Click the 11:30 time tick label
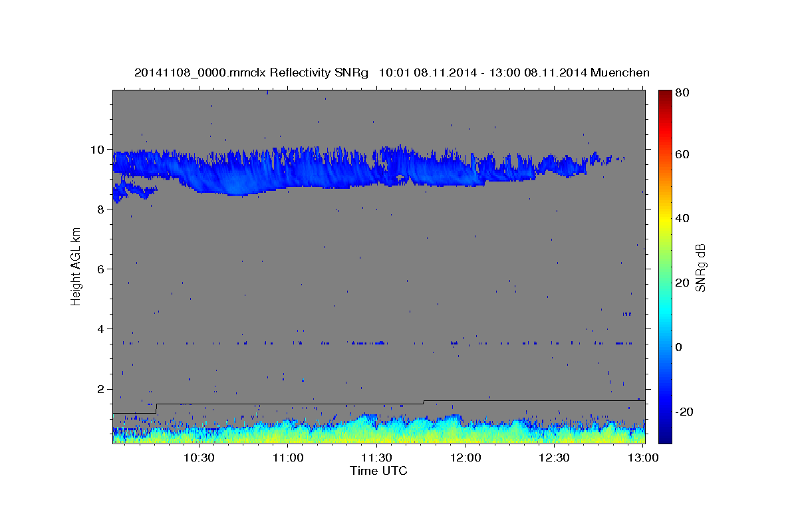This screenshot has height=532, width=798. coord(376,458)
